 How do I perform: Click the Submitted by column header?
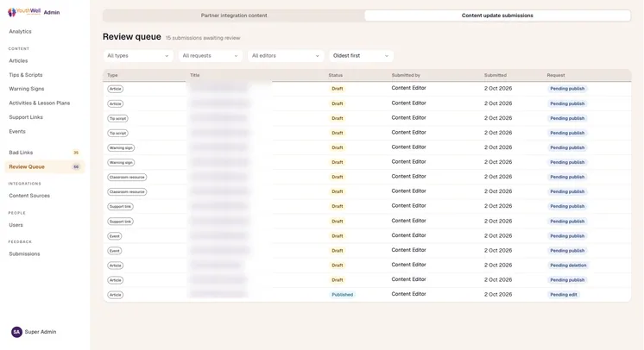(406, 76)
